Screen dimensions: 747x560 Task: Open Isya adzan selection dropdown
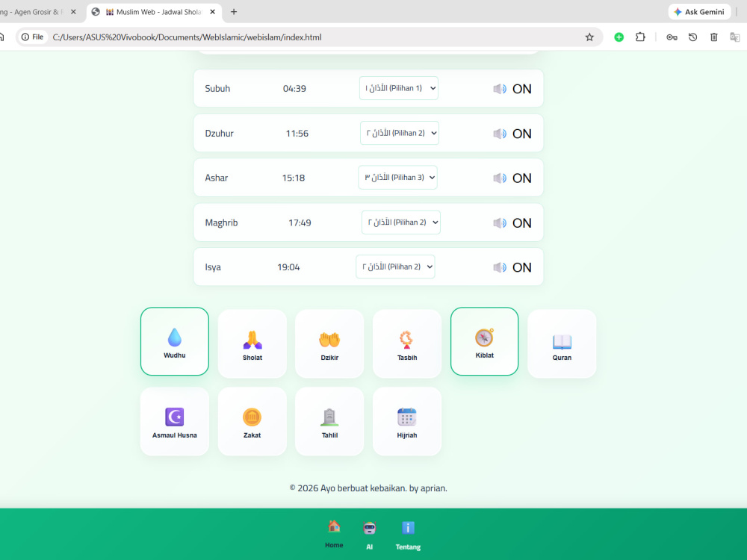click(x=395, y=267)
